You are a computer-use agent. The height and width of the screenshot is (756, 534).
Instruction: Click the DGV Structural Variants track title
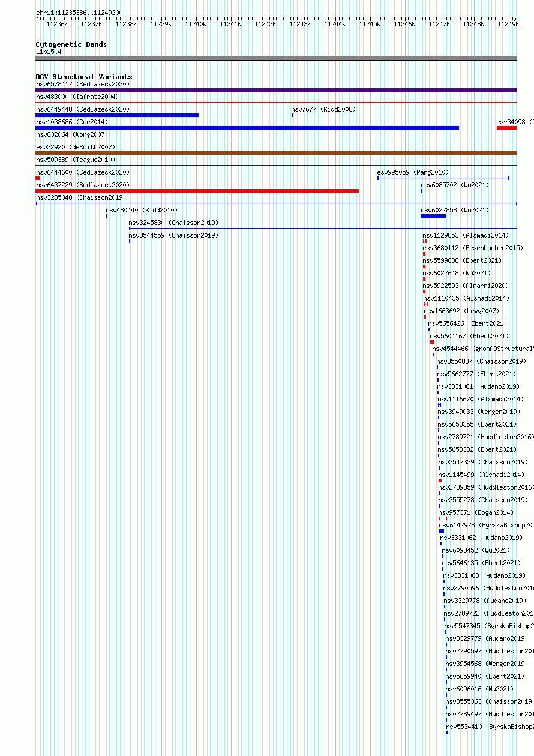pos(84,77)
